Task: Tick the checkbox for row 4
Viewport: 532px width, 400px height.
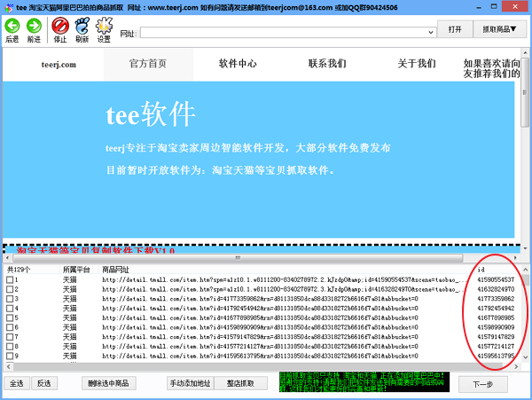Action: coord(10,309)
